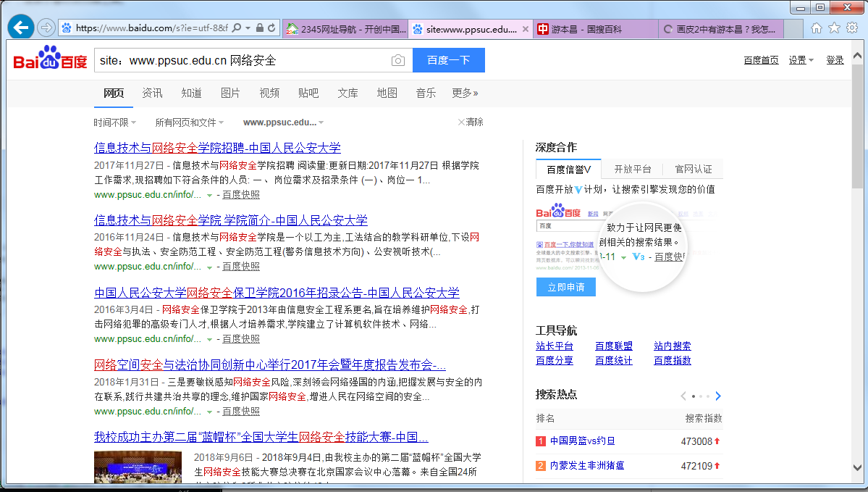
Task: Open the 站内搜索 tool link
Action: [672, 346]
